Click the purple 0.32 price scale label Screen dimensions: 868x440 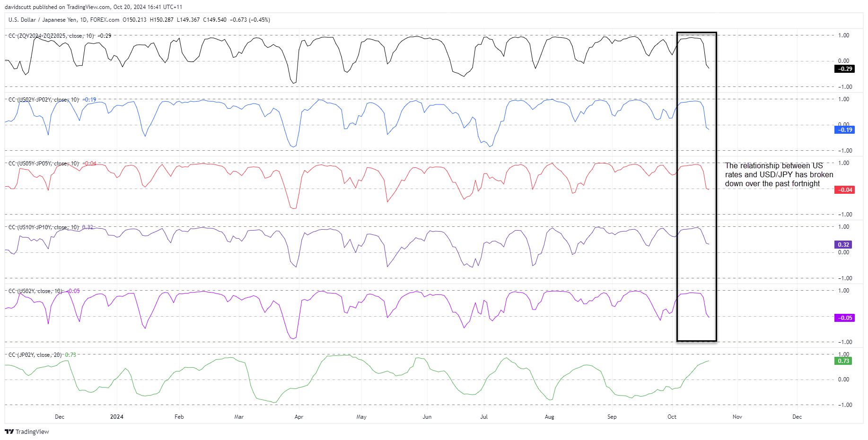843,245
